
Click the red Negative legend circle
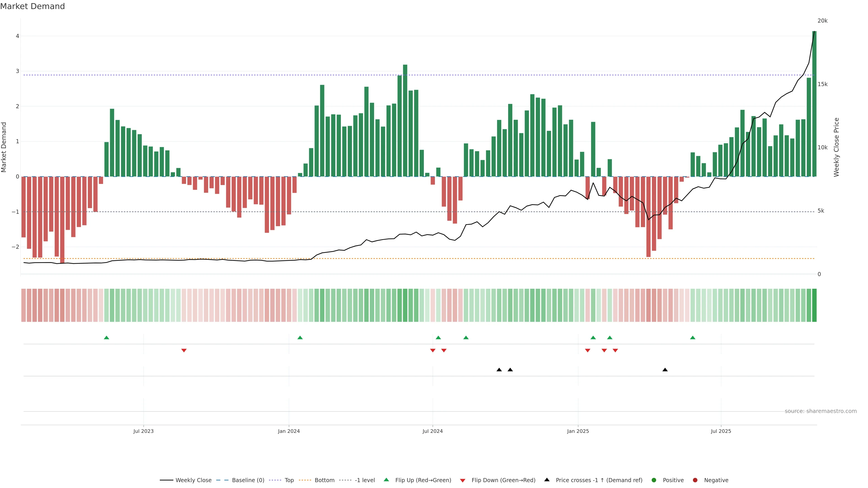[x=695, y=480]
